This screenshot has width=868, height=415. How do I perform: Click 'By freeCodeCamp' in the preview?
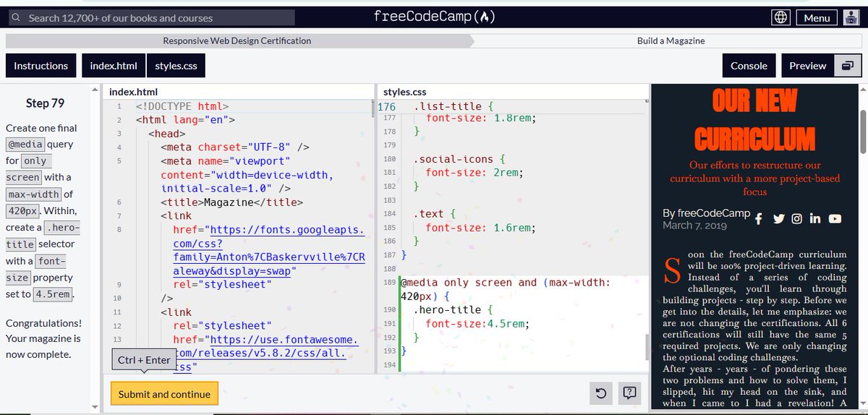click(706, 213)
